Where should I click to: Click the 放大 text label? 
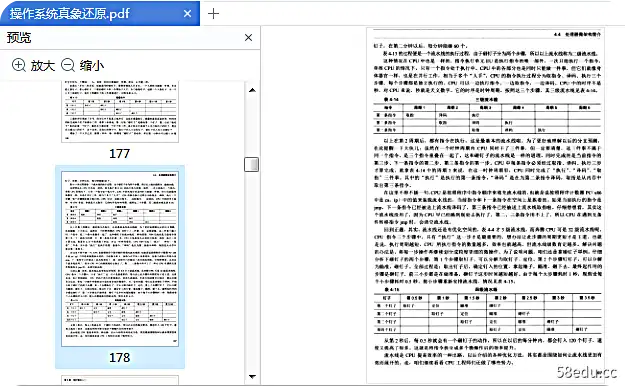click(43, 65)
